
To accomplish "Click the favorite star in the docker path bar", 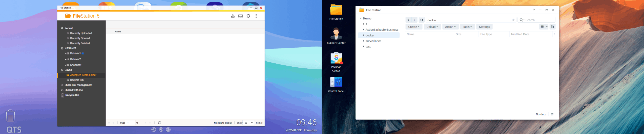I will pos(513,20).
